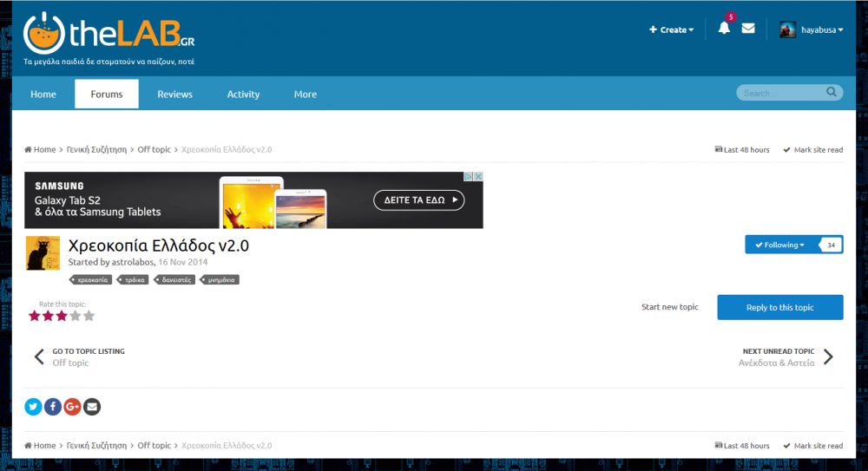
Task: Rate topic with fourth star
Action: (76, 316)
